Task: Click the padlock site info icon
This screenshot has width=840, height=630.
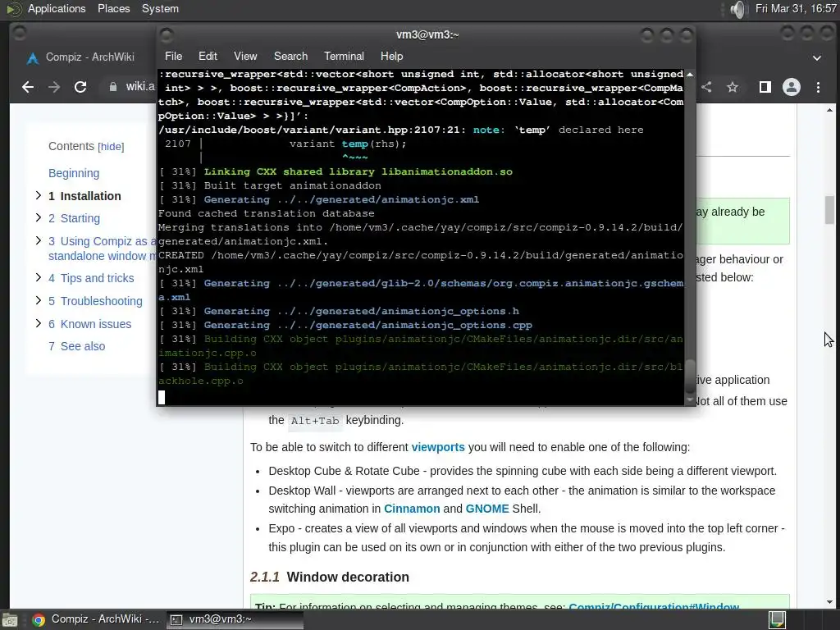Action: click(x=113, y=87)
